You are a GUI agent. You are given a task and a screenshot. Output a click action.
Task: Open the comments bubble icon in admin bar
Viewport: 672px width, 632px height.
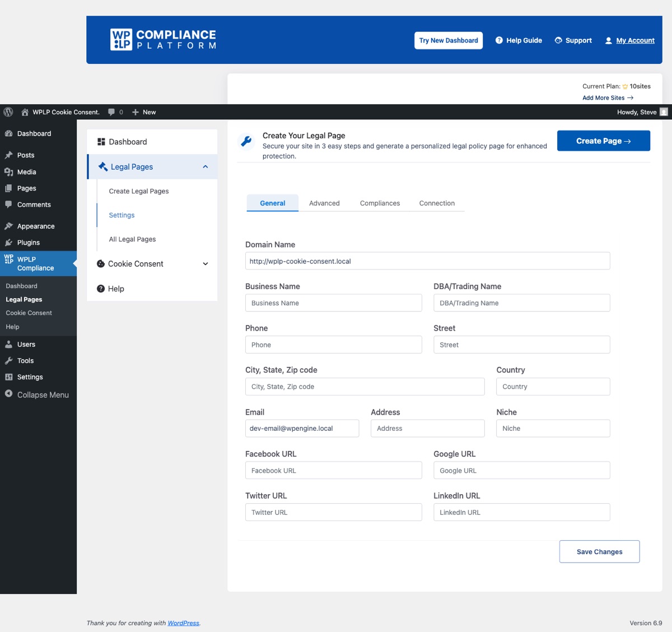point(111,112)
